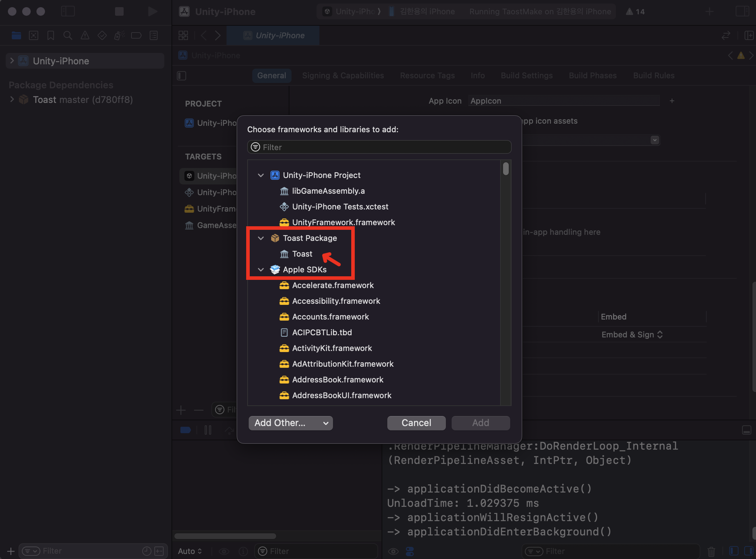The width and height of the screenshot is (756, 559).
Task: Open Embed & Sign popup selector
Action: (x=632, y=335)
